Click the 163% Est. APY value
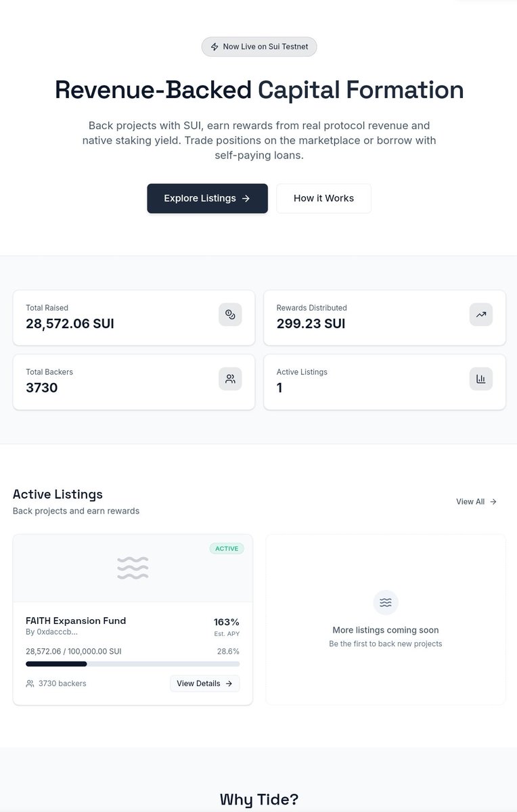 pyautogui.click(x=227, y=622)
